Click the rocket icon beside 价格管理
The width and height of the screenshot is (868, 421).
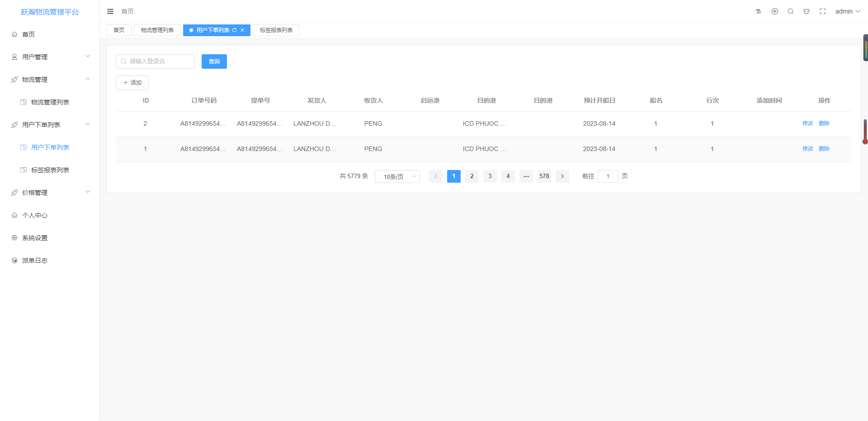(x=14, y=193)
